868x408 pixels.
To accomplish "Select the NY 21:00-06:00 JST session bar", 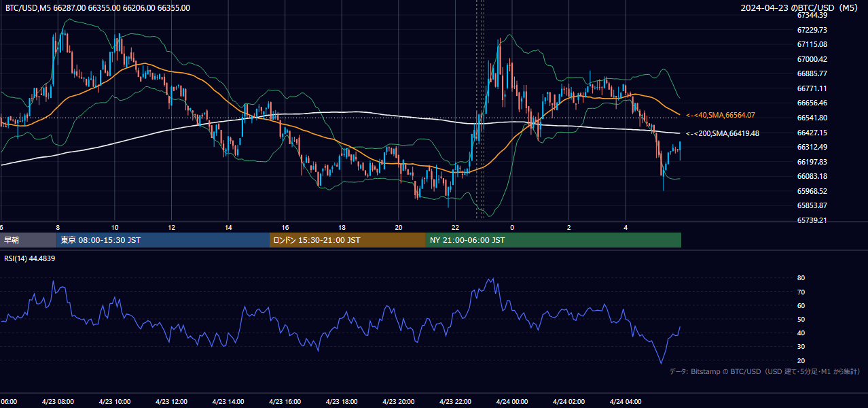I will [554, 240].
